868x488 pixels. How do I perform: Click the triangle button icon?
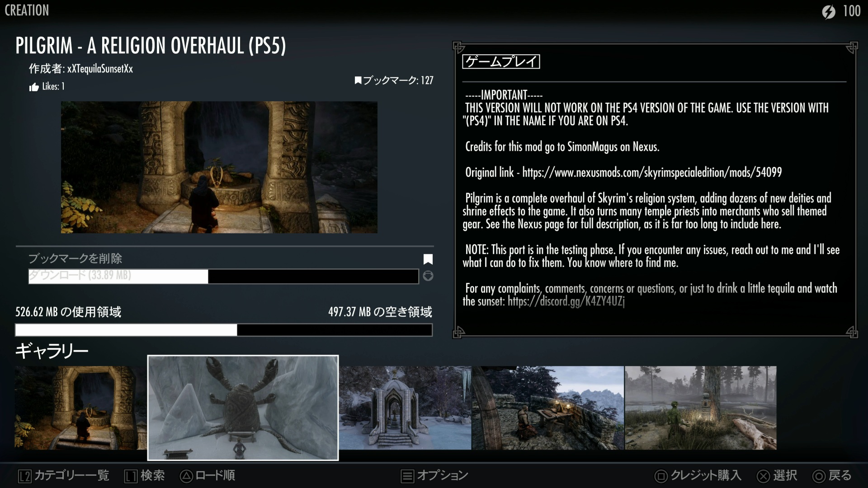pos(186,476)
